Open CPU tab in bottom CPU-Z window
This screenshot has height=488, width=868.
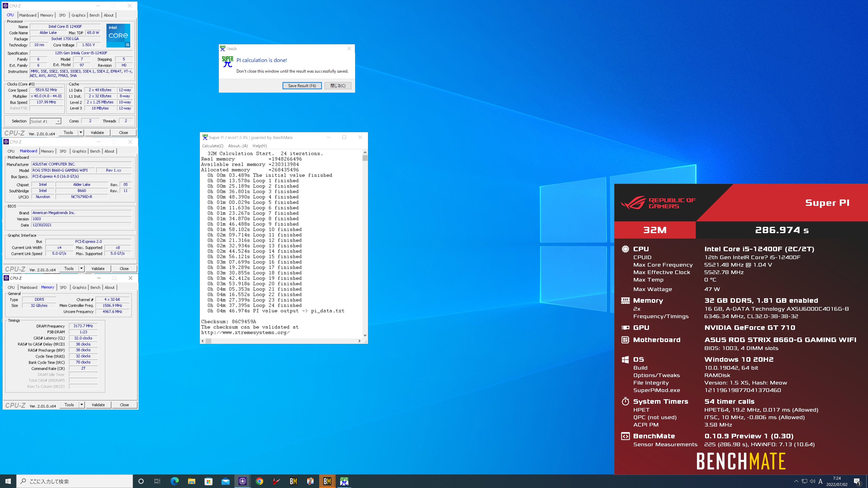(11, 287)
